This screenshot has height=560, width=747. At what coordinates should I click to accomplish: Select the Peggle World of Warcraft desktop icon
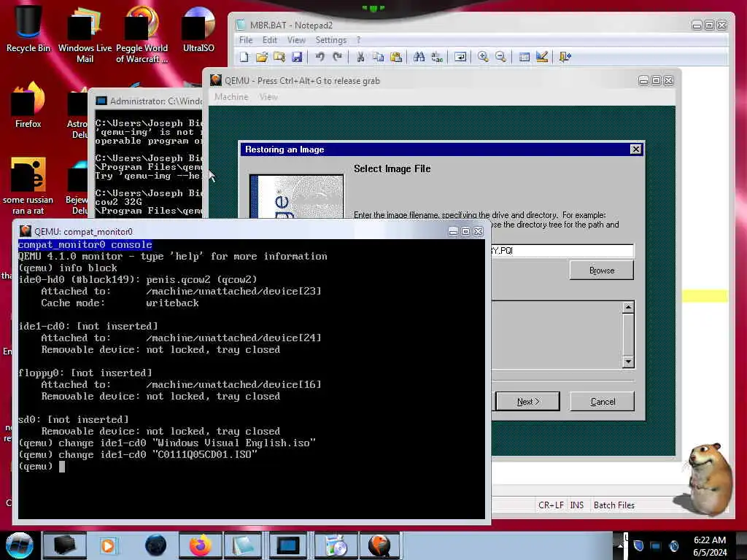tap(142, 34)
